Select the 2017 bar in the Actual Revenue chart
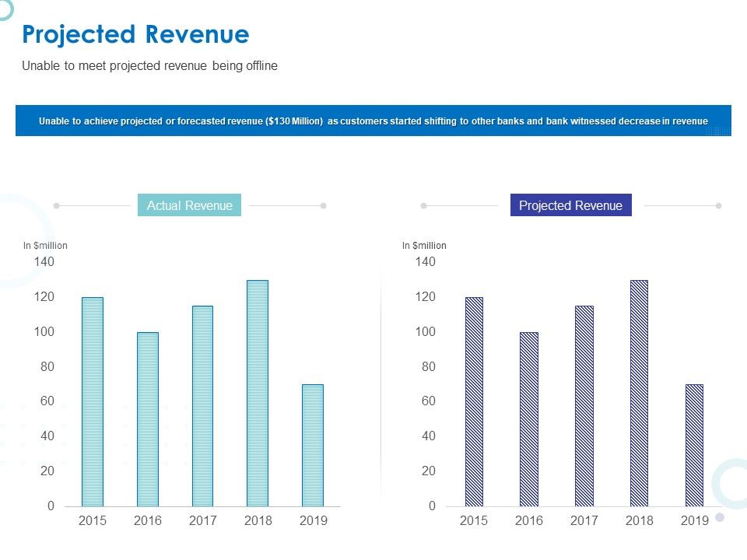This screenshot has width=747, height=560. point(202,406)
